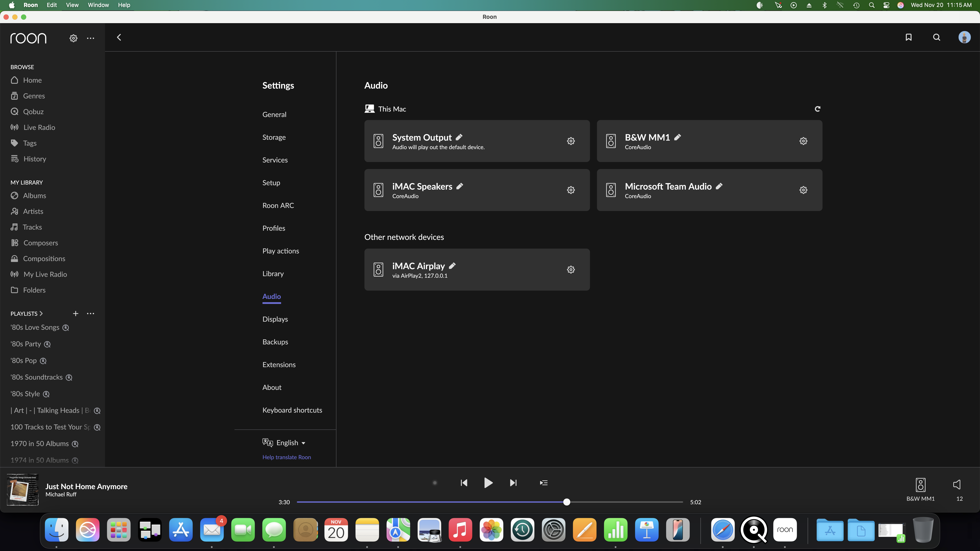Launch Music app from the Dock
980x551 pixels.
click(460, 530)
